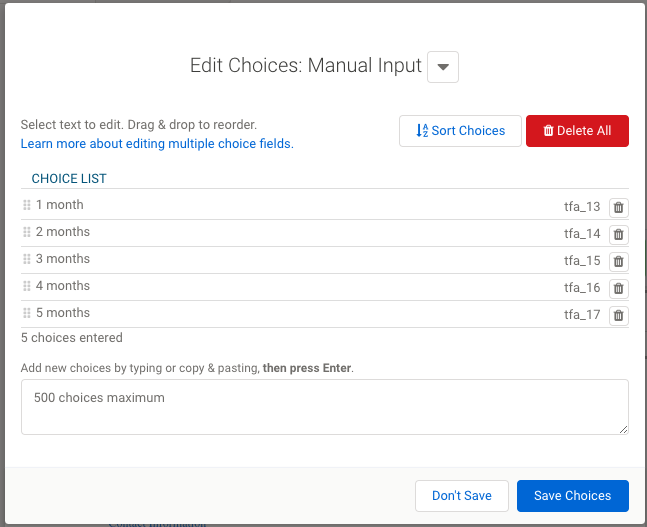Image resolution: width=647 pixels, height=527 pixels.
Task: Click trash icon next to tfa_14
Action: click(x=619, y=234)
